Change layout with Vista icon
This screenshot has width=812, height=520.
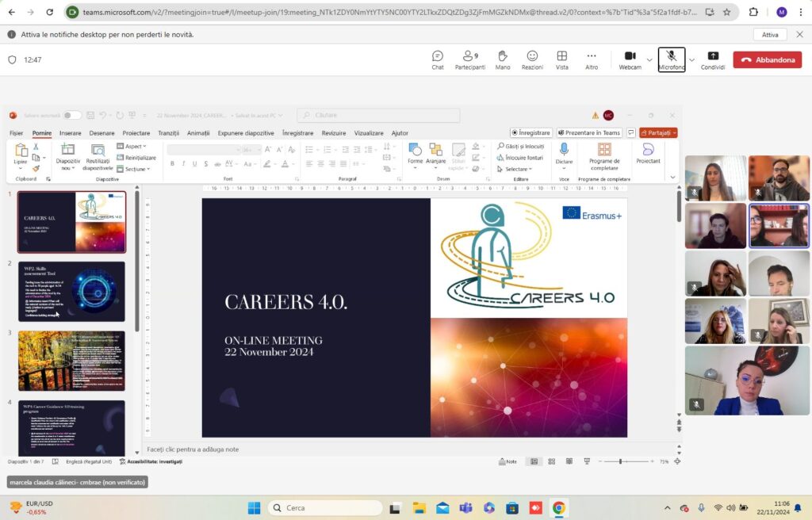(562, 60)
